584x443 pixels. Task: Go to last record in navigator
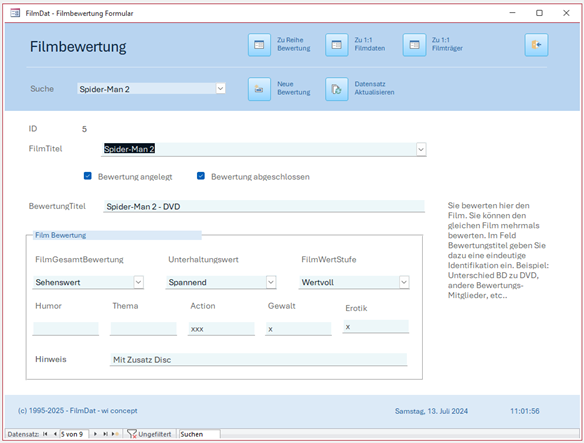pyautogui.click(x=105, y=434)
